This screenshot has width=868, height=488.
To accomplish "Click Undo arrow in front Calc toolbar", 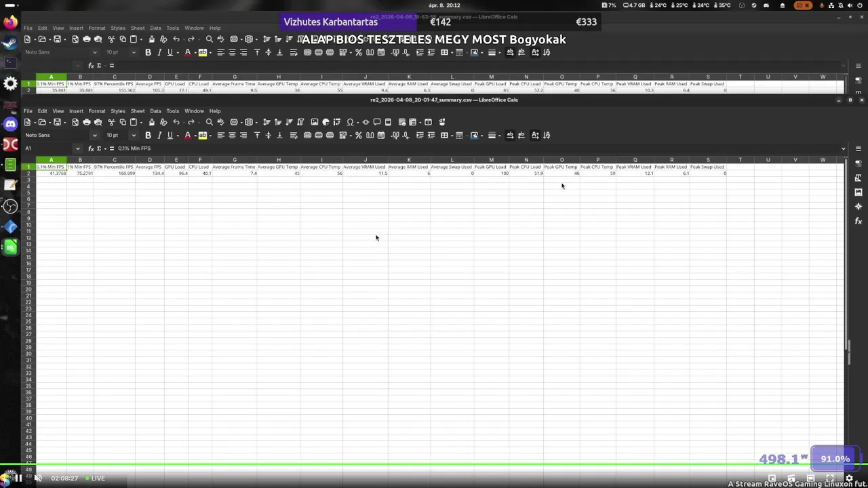I will 176,122.
